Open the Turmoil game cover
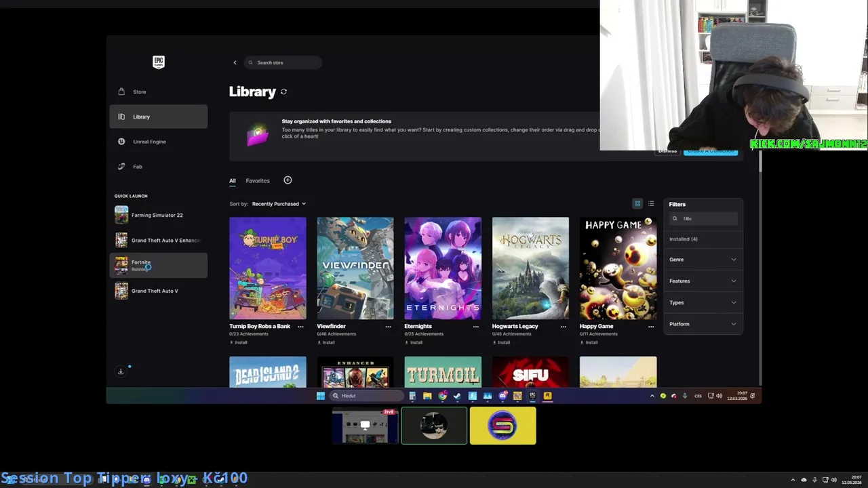Screen dimensions: 868x488 pyautogui.click(x=443, y=372)
